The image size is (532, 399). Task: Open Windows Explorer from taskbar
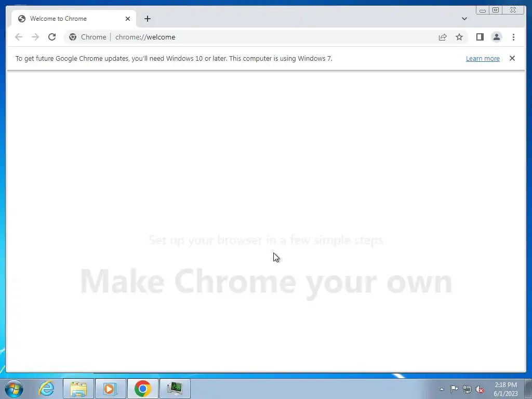pyautogui.click(x=78, y=389)
